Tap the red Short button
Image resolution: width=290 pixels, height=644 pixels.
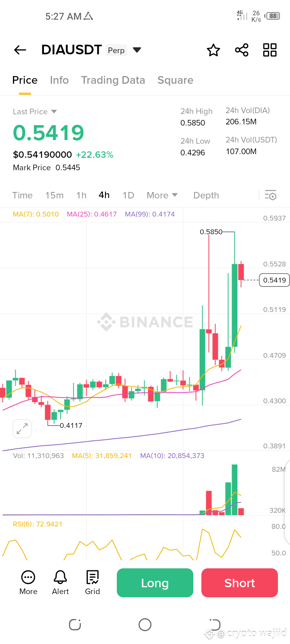240,583
